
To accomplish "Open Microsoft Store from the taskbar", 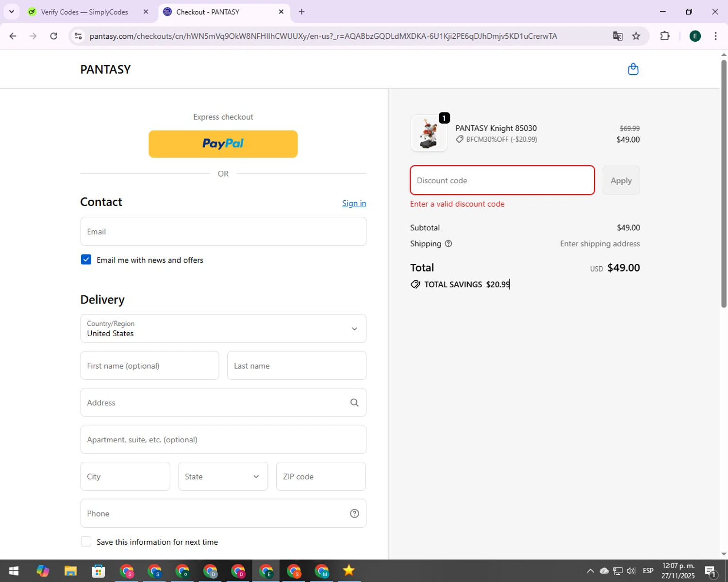I will [99, 571].
